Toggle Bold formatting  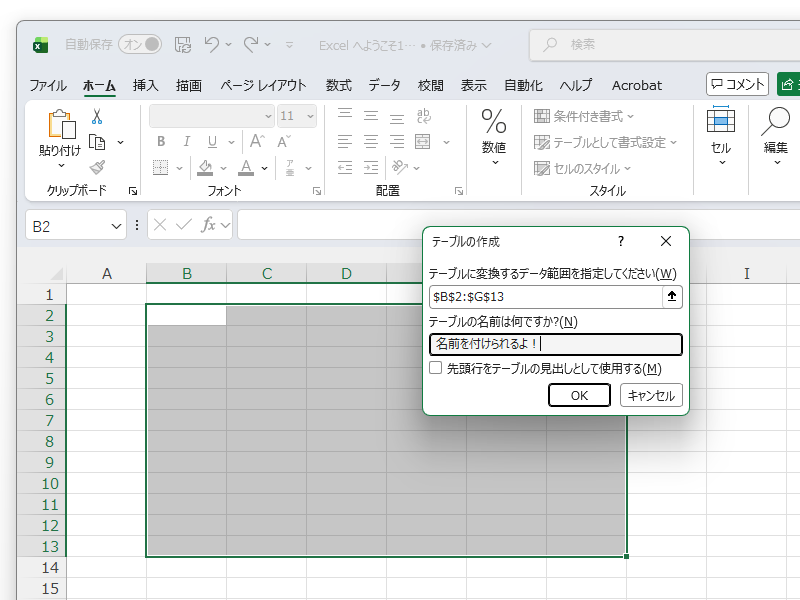[x=161, y=141]
